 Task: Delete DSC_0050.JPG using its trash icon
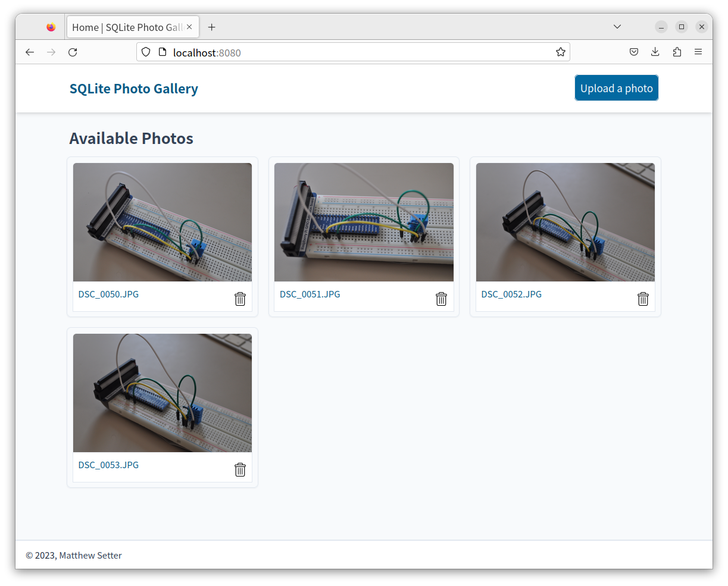pyautogui.click(x=240, y=299)
